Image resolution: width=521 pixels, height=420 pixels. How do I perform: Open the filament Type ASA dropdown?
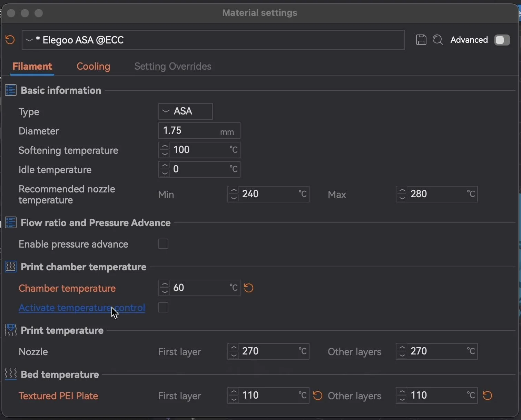click(x=185, y=111)
